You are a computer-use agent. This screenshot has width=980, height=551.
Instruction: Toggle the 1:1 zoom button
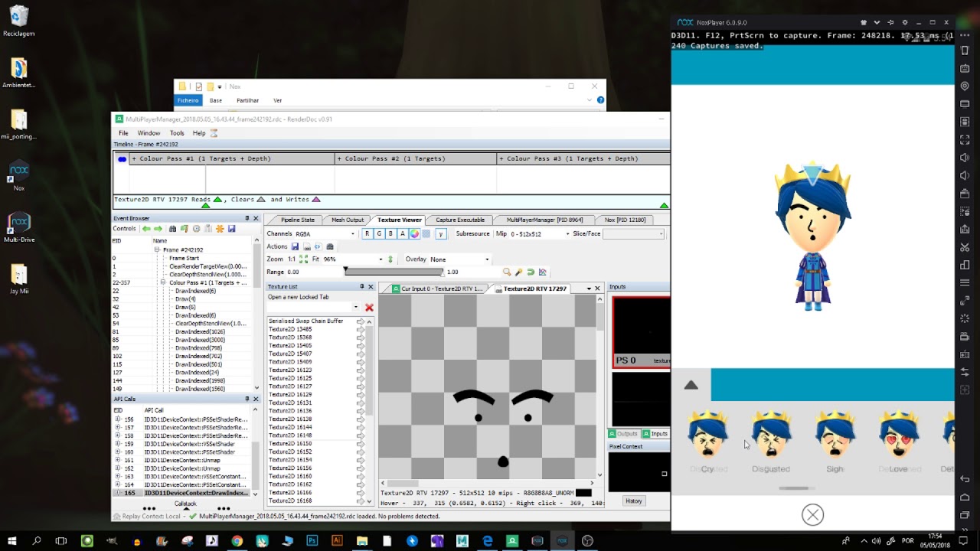[292, 259]
